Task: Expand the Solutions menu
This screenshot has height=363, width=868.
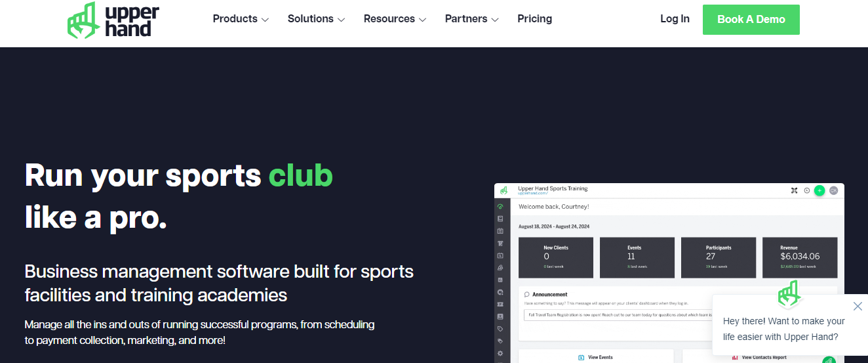Action: coord(316,19)
